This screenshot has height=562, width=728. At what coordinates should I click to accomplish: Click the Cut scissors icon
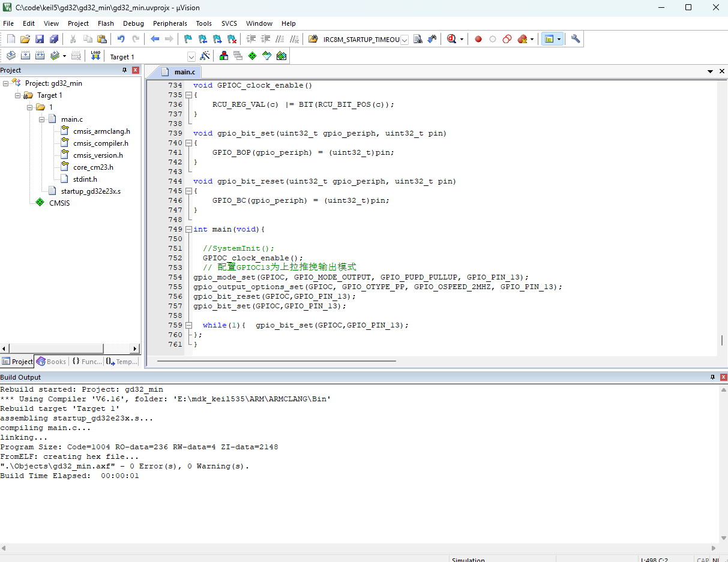73,39
